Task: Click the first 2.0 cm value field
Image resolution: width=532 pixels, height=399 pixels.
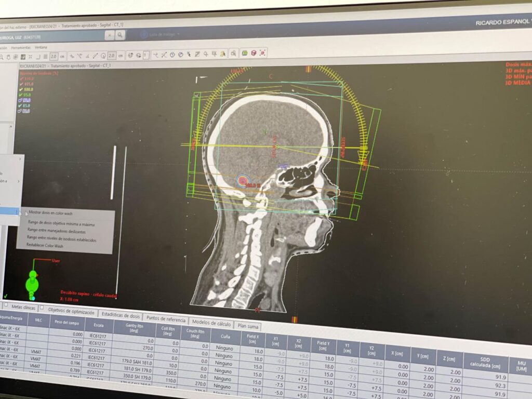Action: pos(54,56)
